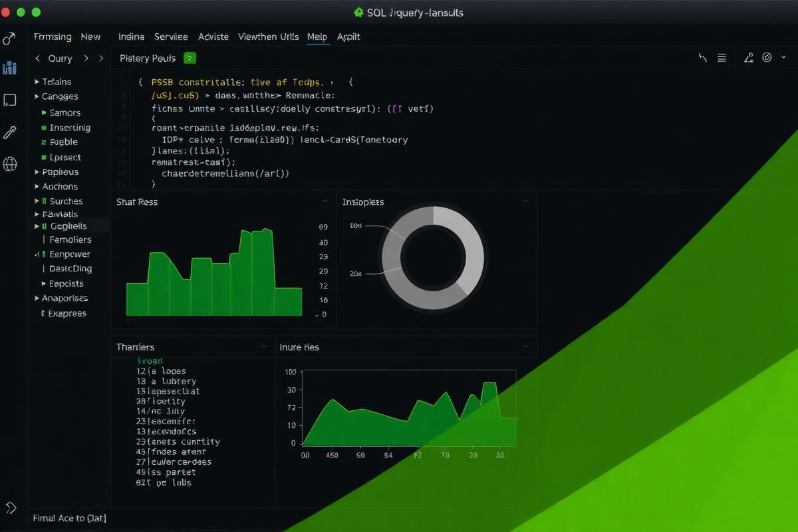Open the Servlee menu
Viewport: 798px width, 532px height.
click(171, 37)
